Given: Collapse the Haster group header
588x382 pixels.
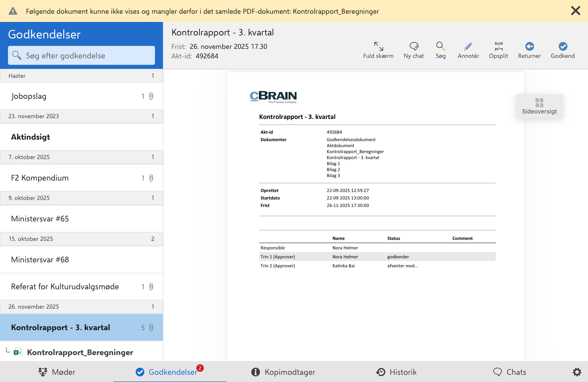Looking at the screenshot, I should click(x=81, y=76).
